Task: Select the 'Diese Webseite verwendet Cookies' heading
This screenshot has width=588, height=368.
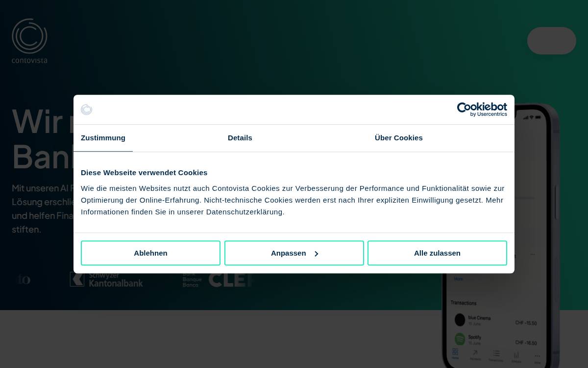Action: (144, 173)
